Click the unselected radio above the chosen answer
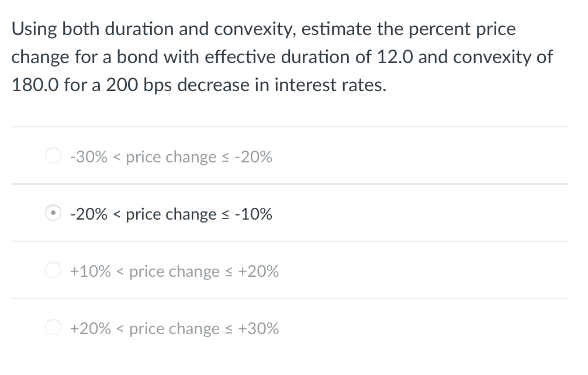Viewport: 588px width, 375px height. pos(53,155)
